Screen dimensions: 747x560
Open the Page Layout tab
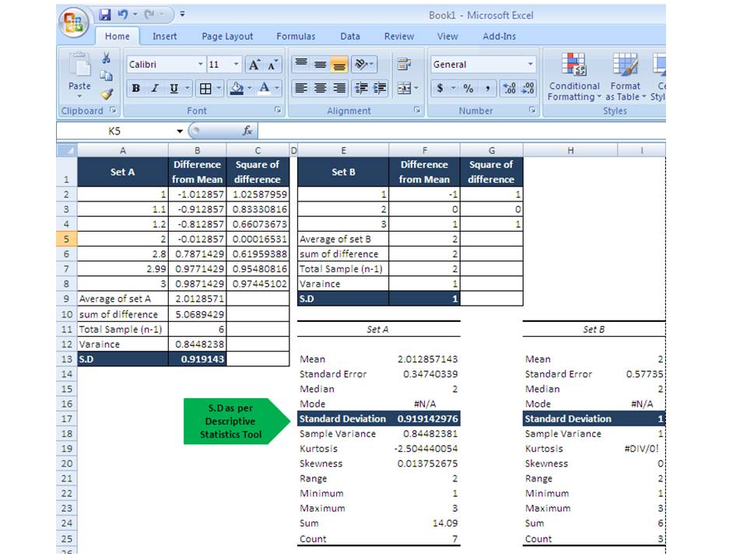coord(227,36)
